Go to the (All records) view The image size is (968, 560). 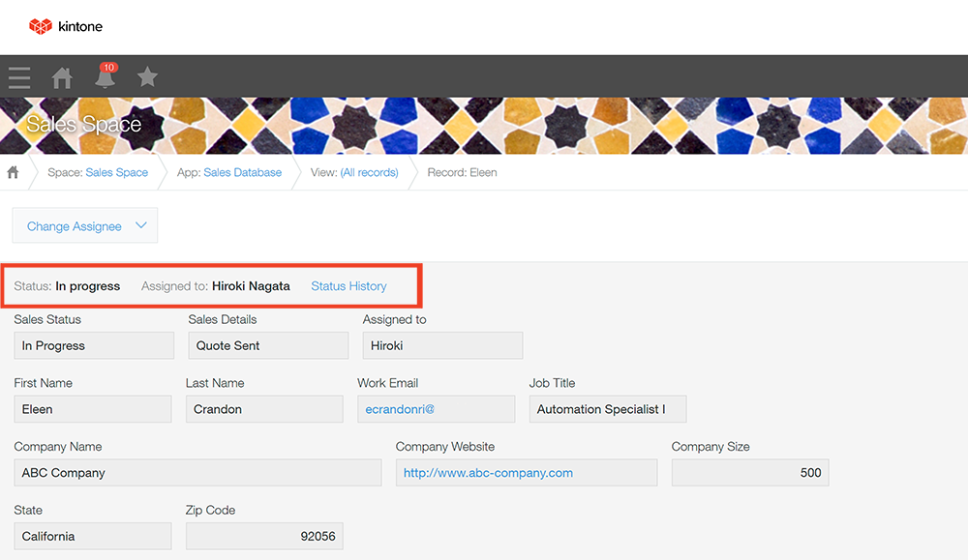click(369, 173)
